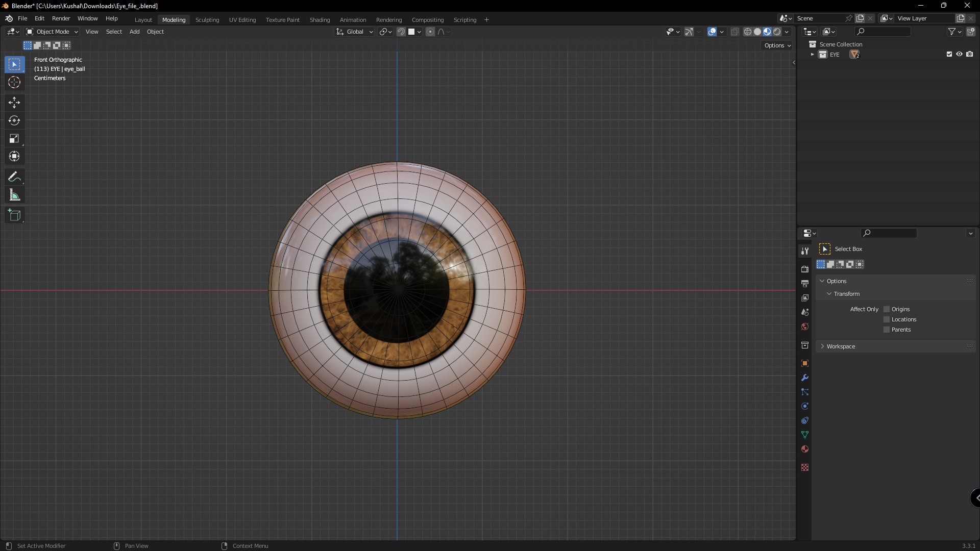Toggle Affect Only Origins checkbox
The width and height of the screenshot is (980, 551).
(x=887, y=309)
